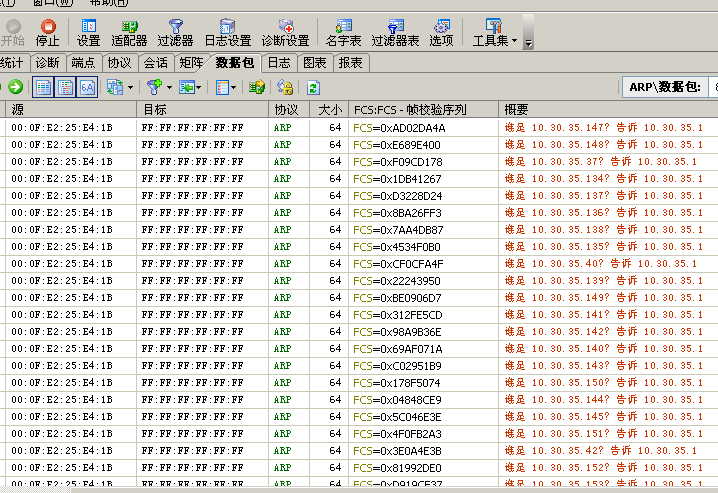The image size is (718, 493).
Task: Click the 停止 (Stop) capture button
Action: tap(47, 32)
